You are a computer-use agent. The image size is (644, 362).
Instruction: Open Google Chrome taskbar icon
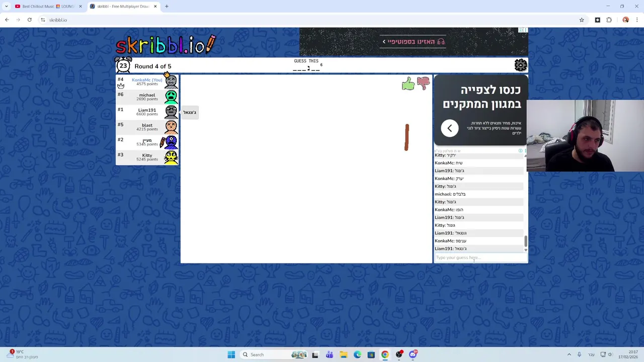point(385,354)
